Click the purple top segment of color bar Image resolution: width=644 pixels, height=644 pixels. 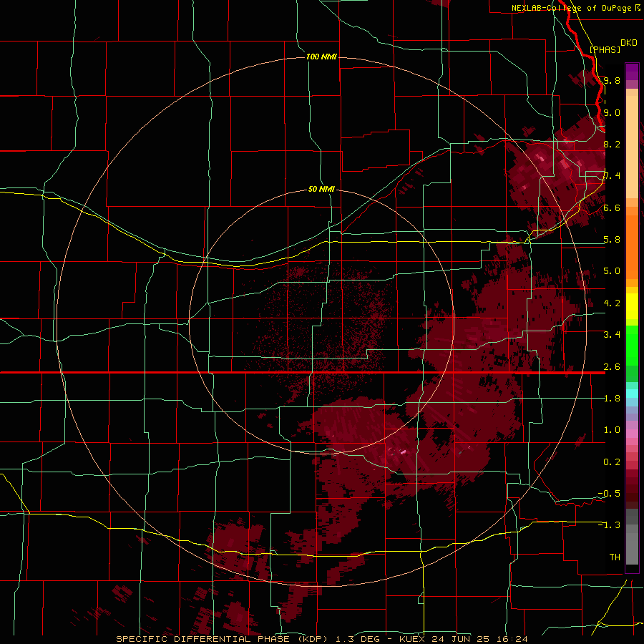pos(632,72)
